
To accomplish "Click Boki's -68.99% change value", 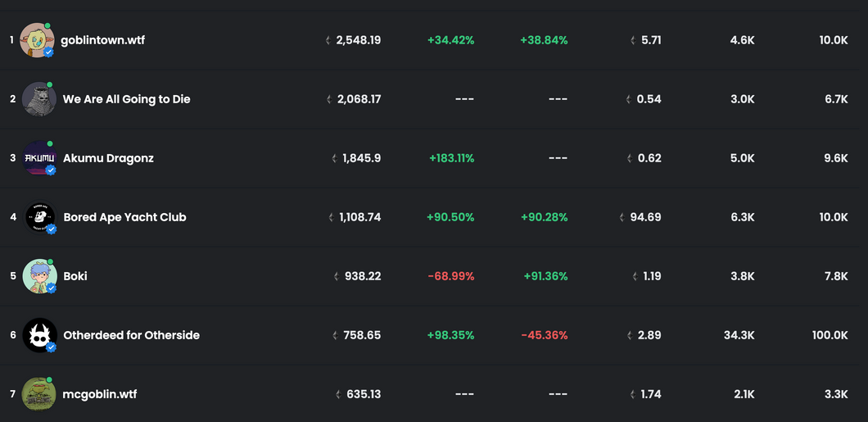I will pos(451,276).
